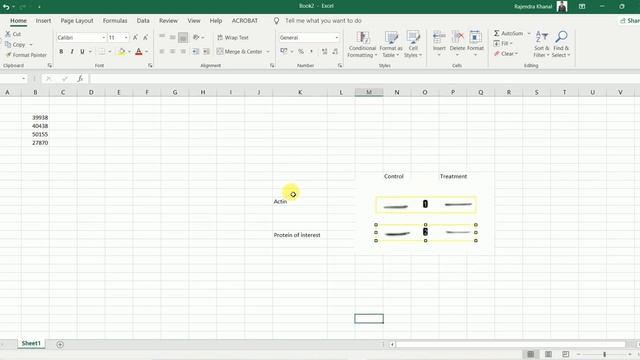This screenshot has width=640, height=360.
Task: Open Font dialog launcher
Action: point(150,66)
